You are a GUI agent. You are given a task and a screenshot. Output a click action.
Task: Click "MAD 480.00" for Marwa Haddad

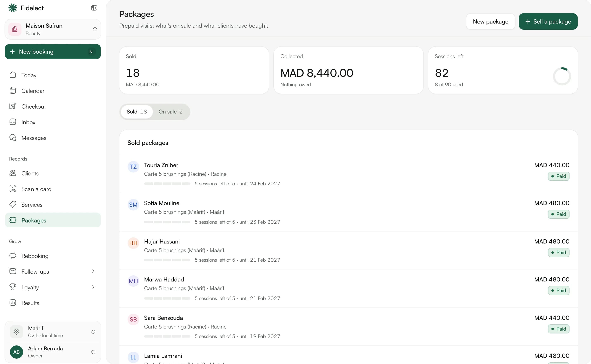(552, 279)
